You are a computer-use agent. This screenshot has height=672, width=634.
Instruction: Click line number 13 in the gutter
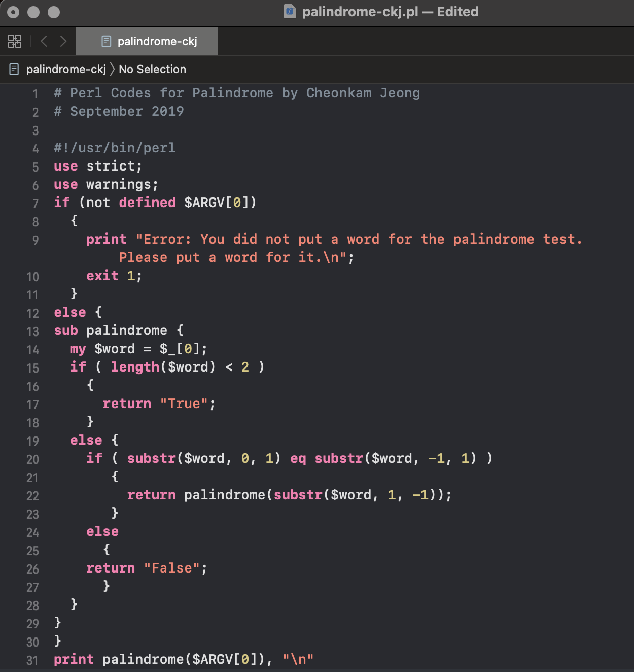coord(32,331)
